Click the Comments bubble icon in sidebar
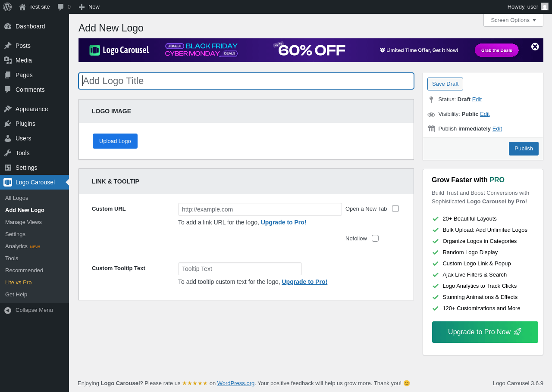Viewport: 552px width, 392px height. [8, 90]
